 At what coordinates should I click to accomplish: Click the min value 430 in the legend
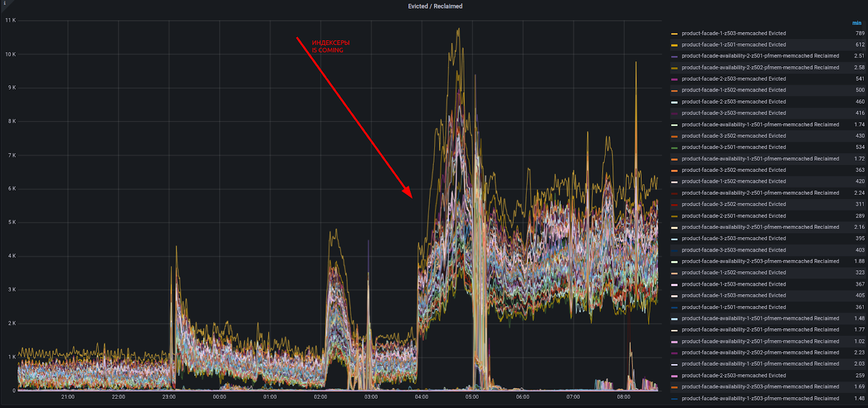[x=860, y=136]
